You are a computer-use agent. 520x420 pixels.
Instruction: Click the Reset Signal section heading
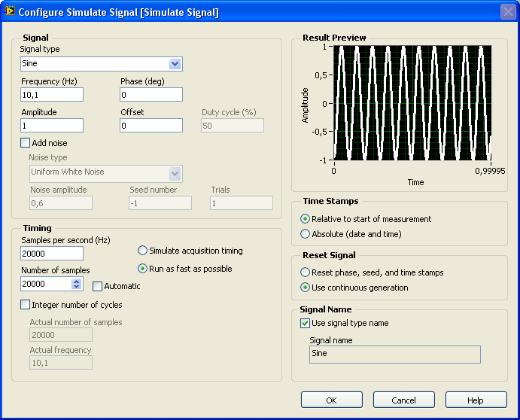point(329,255)
